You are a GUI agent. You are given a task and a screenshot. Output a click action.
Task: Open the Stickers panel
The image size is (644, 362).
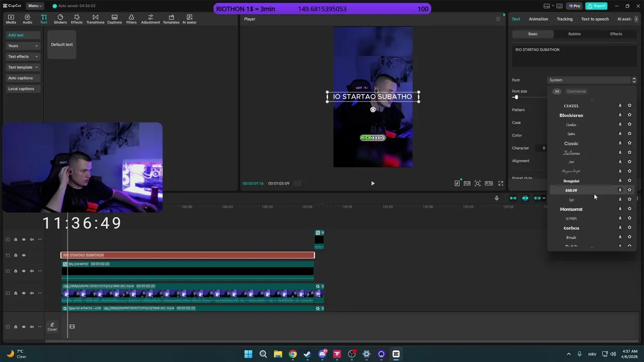point(60,19)
